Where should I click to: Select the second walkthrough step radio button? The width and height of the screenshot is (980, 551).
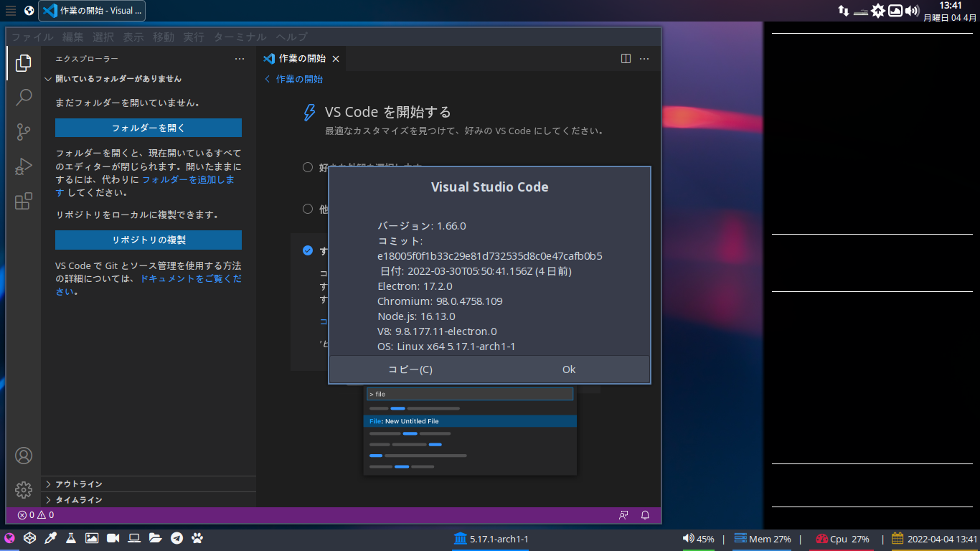pos(308,209)
